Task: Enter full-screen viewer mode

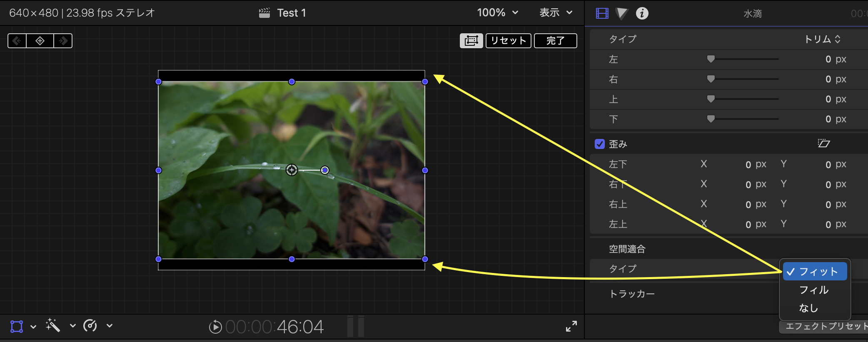Action: pos(571,326)
